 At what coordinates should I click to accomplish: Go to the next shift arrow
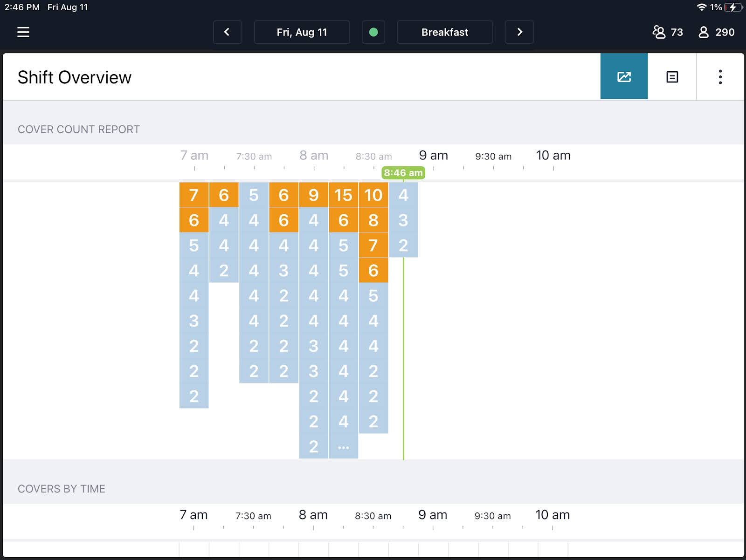519,32
